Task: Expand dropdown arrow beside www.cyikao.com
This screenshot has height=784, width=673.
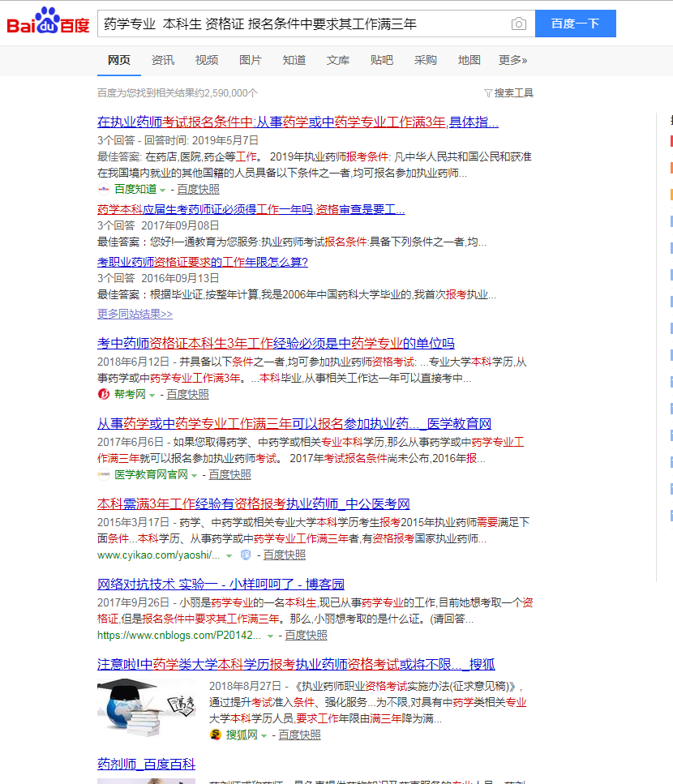Action: point(229,556)
